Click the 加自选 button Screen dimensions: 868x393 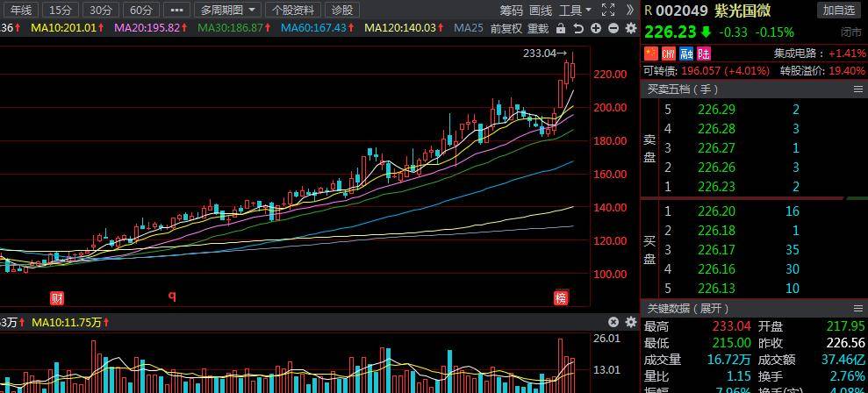coord(839,10)
